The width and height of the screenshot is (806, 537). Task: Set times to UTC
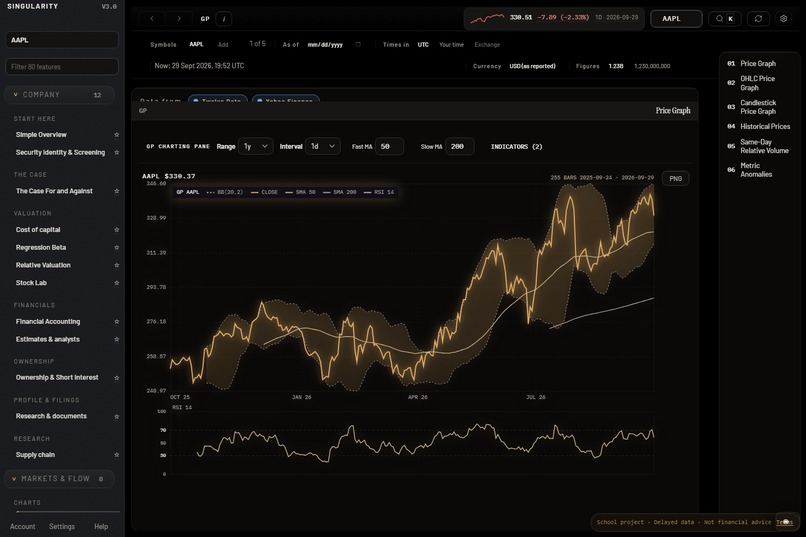coord(423,45)
